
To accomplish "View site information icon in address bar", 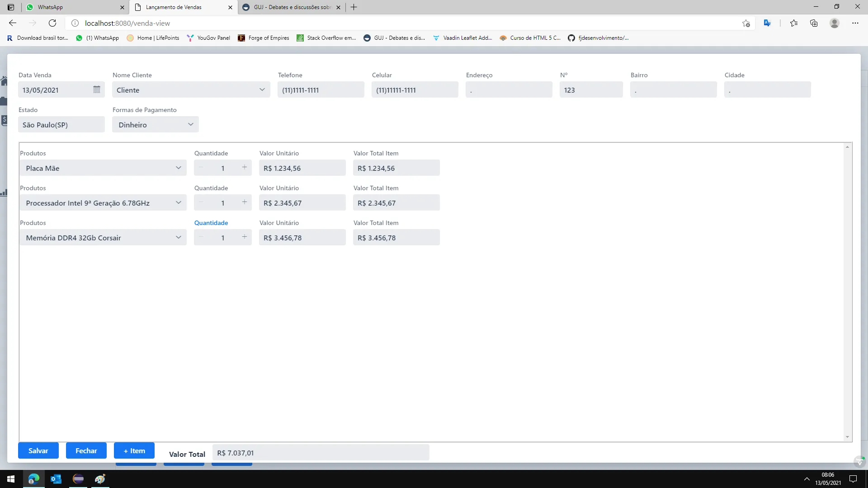I will coord(75,23).
